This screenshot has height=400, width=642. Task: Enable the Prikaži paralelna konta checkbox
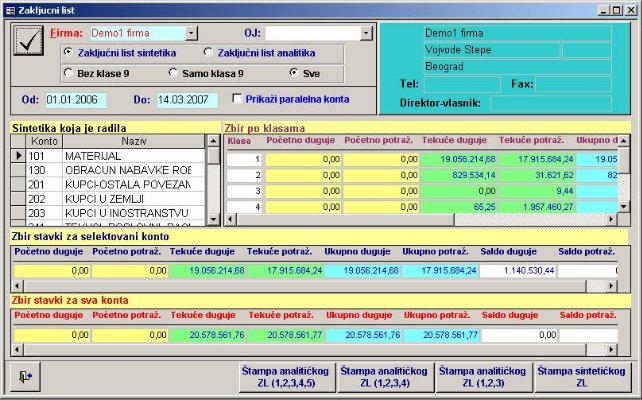(x=237, y=99)
